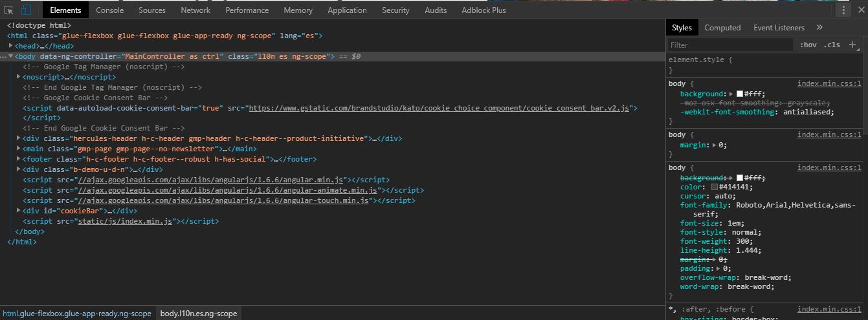Image resolution: width=868 pixels, height=320 pixels.
Task: Open the Network tab
Action: pyautogui.click(x=195, y=10)
